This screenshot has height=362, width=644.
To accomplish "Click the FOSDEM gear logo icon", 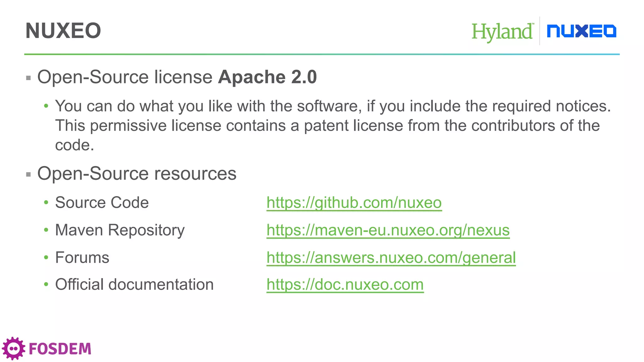I will [14, 348].
